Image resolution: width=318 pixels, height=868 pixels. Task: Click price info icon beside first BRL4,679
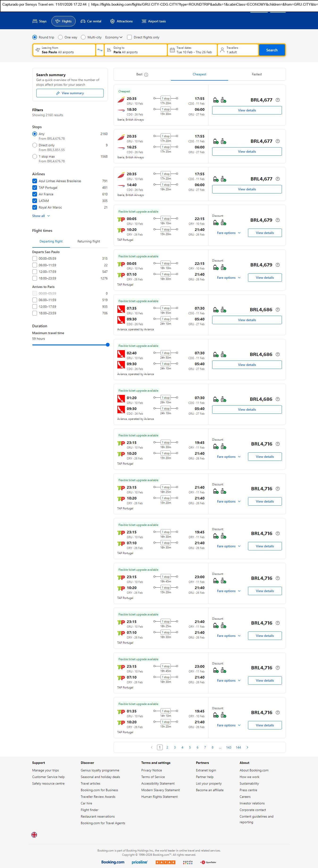coord(277,220)
